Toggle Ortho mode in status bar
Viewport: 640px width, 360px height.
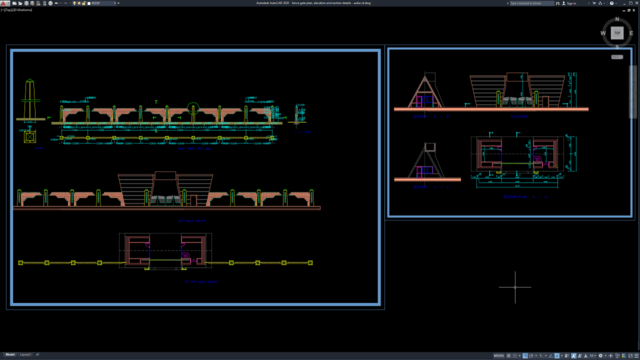click(x=525, y=356)
